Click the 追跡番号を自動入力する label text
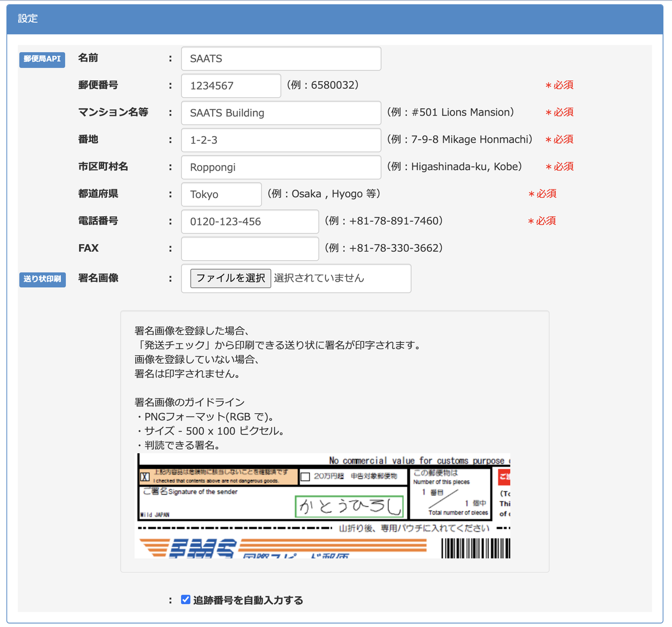The width and height of the screenshot is (672, 627). [248, 600]
